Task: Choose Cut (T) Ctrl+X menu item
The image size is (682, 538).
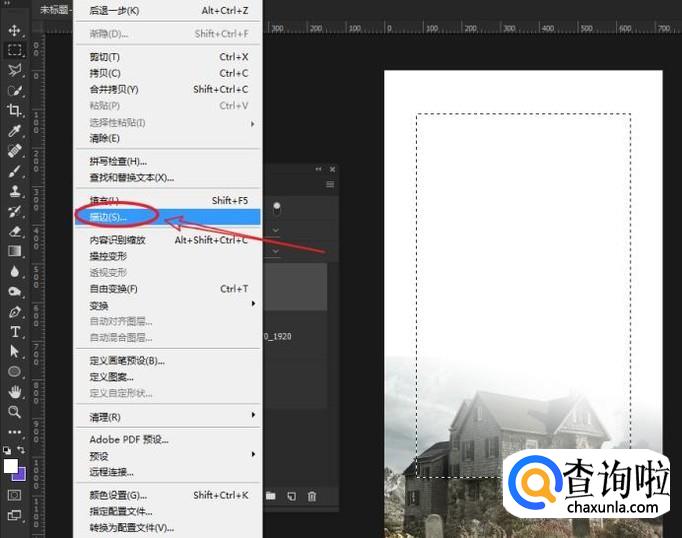Action: [x=168, y=57]
